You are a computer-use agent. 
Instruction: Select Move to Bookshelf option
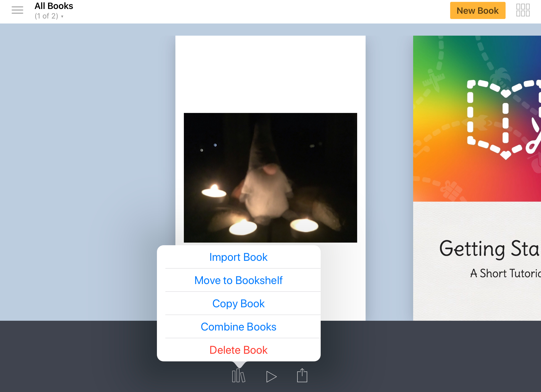pos(239,280)
